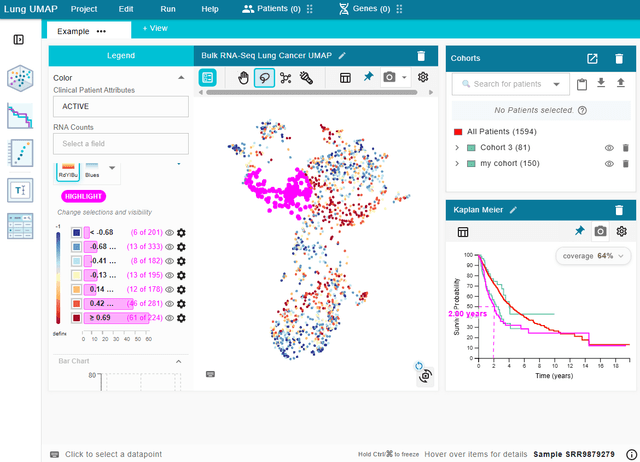Add a new view with + View
This screenshot has width=640, height=462.
pos(155,30)
